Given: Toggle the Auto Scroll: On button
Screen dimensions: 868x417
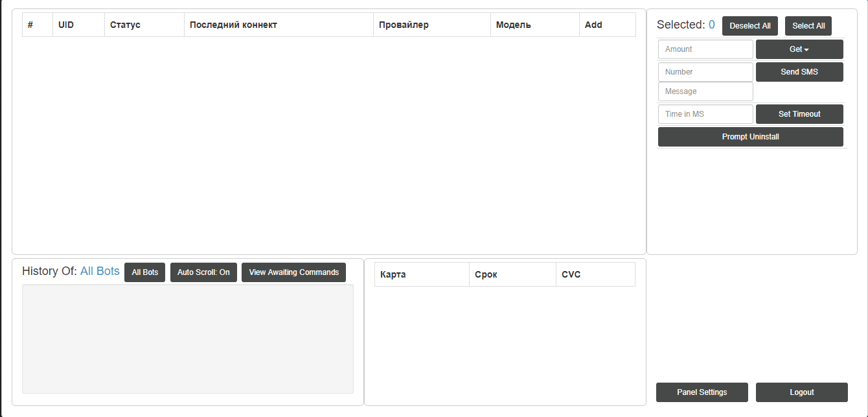Looking at the screenshot, I should pyautogui.click(x=203, y=272).
